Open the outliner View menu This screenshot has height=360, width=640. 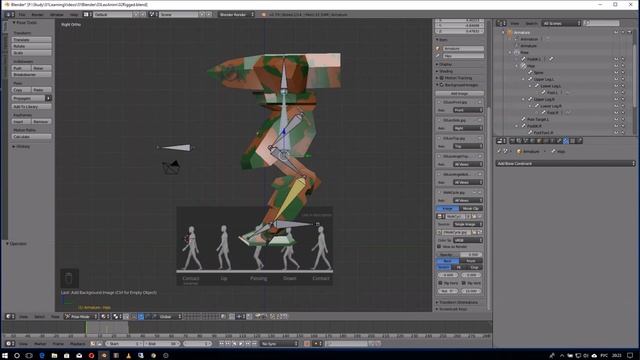pos(515,23)
